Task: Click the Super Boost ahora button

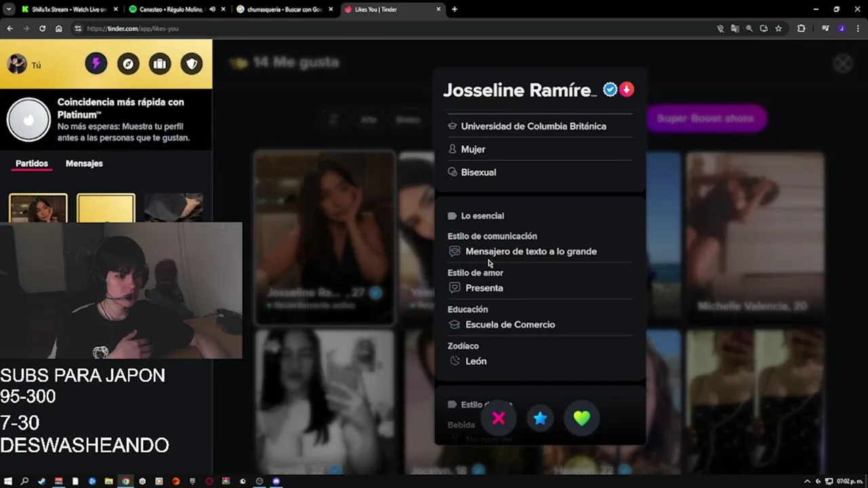Action: 705,119
